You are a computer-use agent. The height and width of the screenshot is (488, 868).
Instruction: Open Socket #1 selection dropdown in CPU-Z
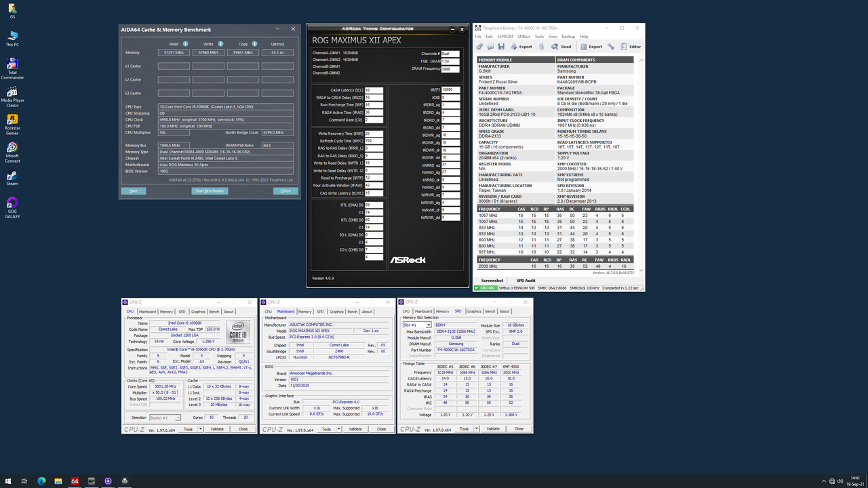click(164, 418)
